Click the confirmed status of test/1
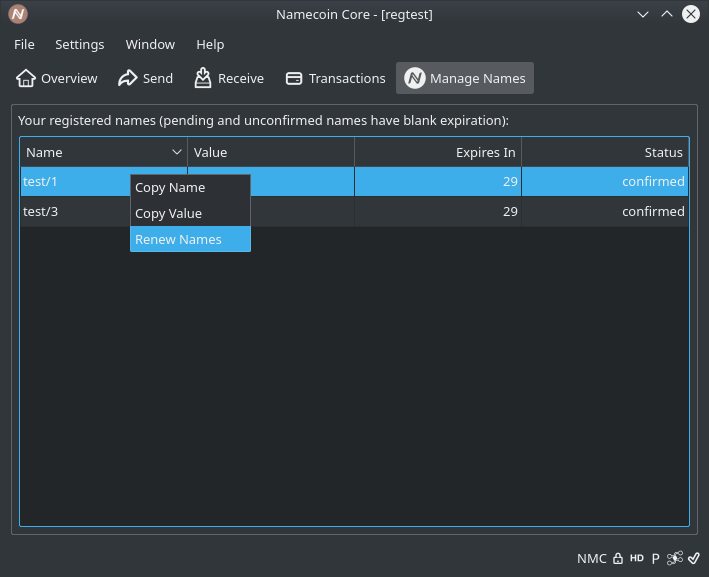 [605, 182]
